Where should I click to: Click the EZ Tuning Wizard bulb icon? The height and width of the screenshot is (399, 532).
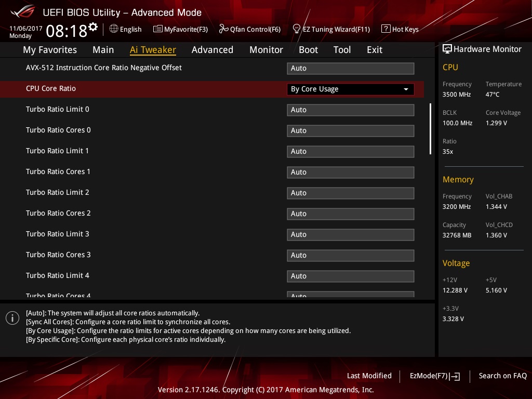(296, 29)
